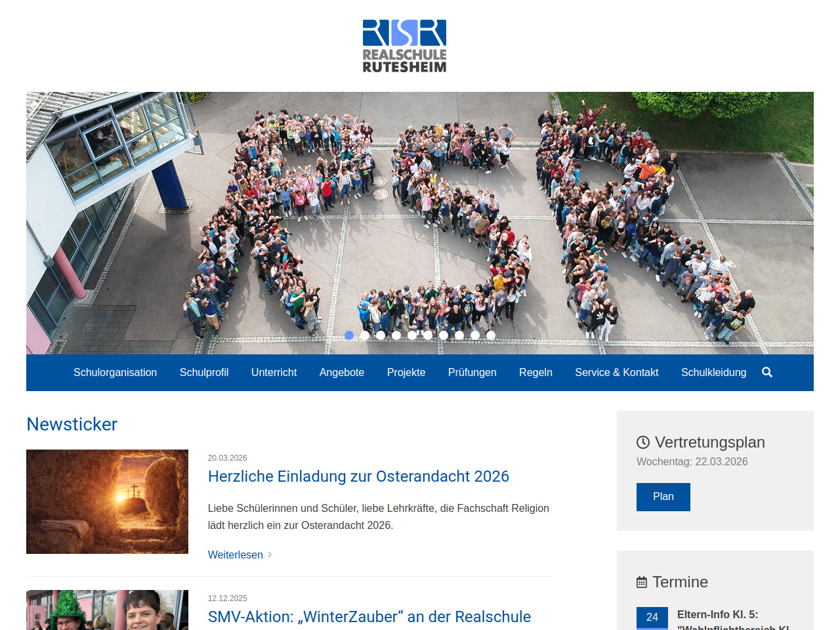The width and height of the screenshot is (840, 630).
Task: Open the SMV-Aktion WinterZauber article link
Action: pyautogui.click(x=369, y=617)
